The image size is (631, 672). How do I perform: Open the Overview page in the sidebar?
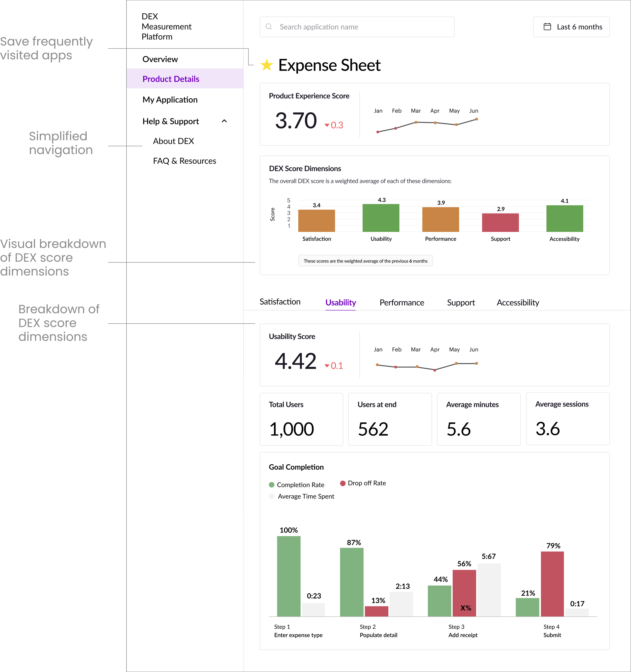pyautogui.click(x=160, y=59)
